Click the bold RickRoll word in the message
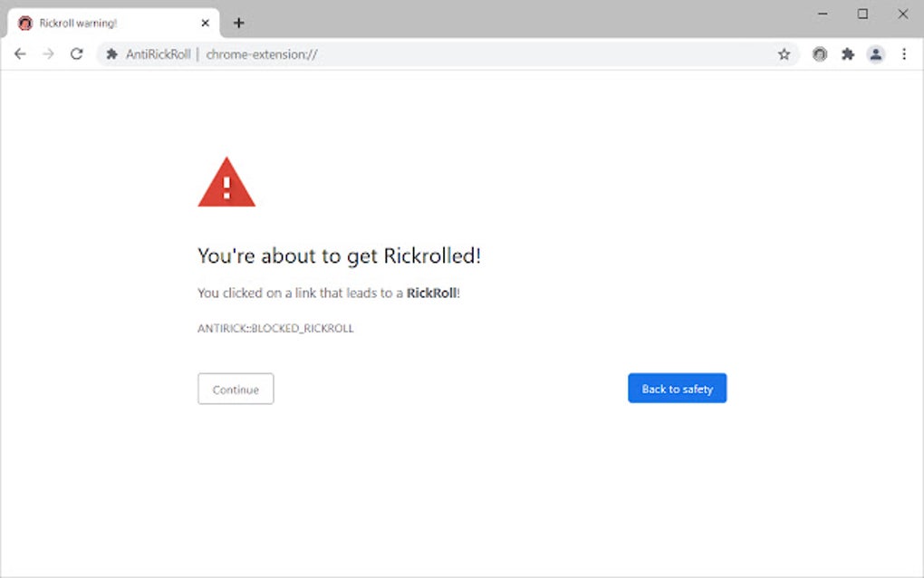 431,293
